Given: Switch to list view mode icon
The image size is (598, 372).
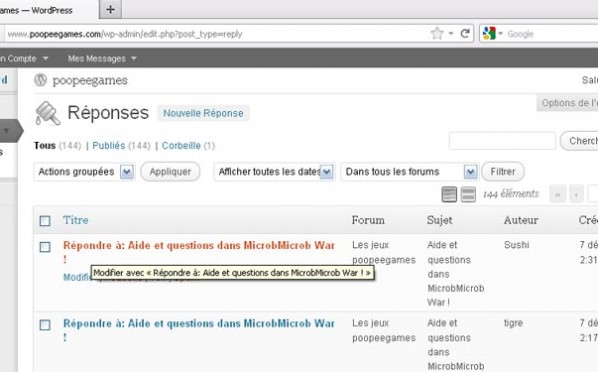Looking at the screenshot, I should [449, 194].
